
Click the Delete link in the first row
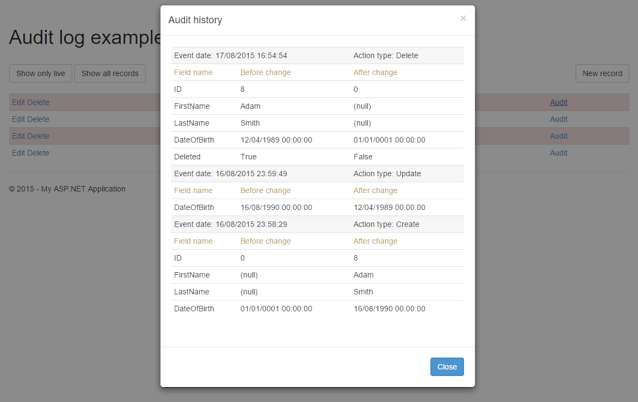(38, 102)
